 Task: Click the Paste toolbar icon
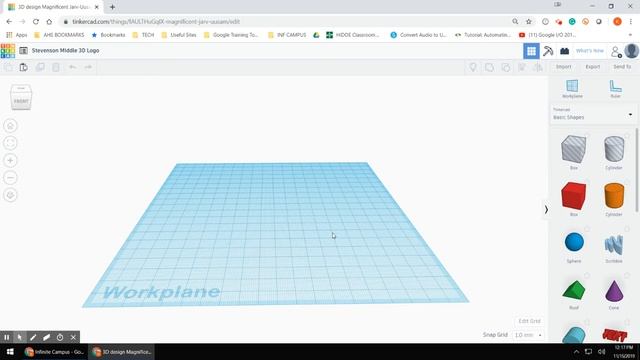pos(24,67)
